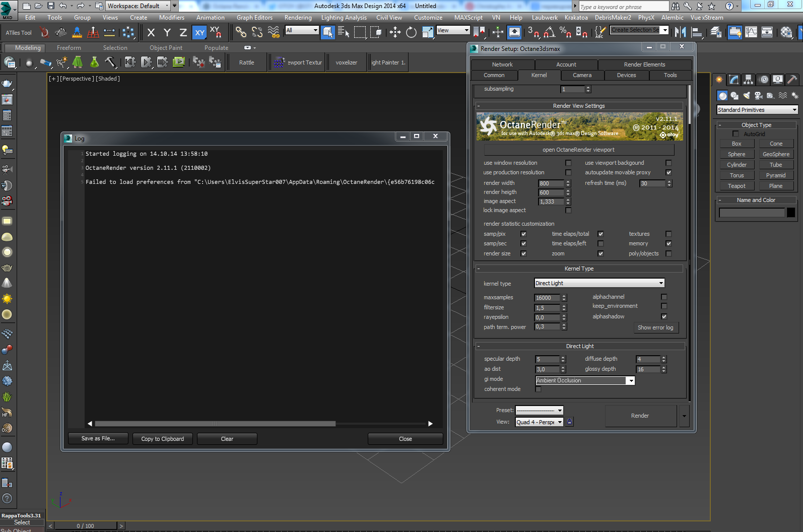This screenshot has width=803, height=532.
Task: Toggle Window/Crossing selection mode
Action: [x=376, y=33]
